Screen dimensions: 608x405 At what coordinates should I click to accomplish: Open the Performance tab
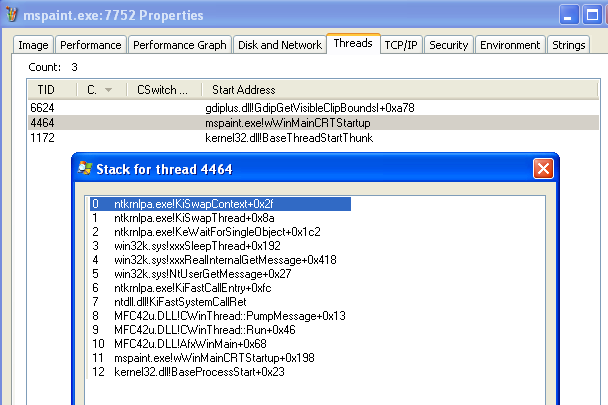point(91,45)
